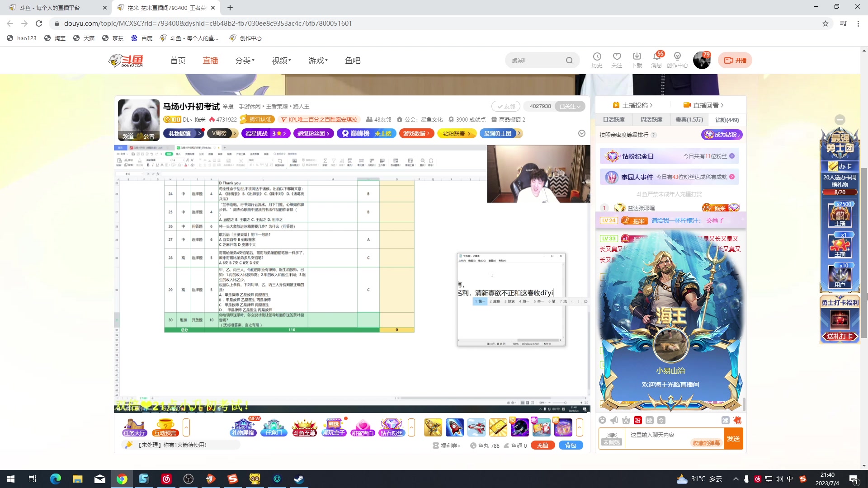Click the 发送 send button
This screenshot has height=488, width=868.
pos(733,439)
